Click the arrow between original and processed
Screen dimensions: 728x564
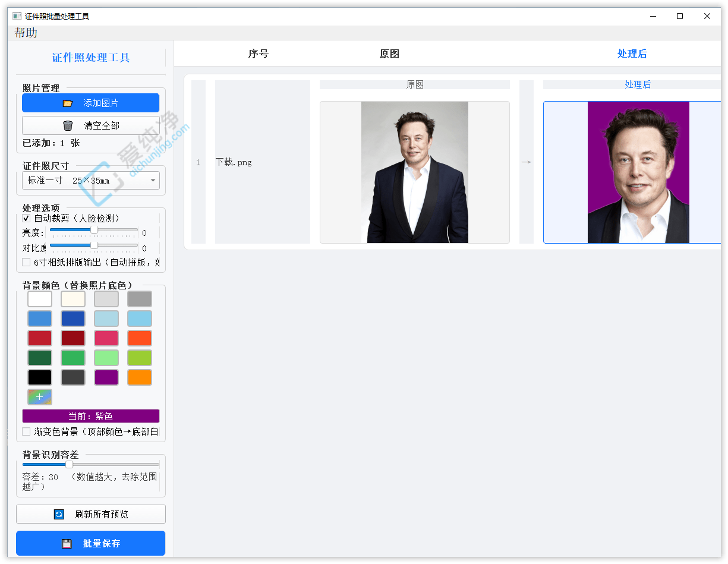[526, 162]
